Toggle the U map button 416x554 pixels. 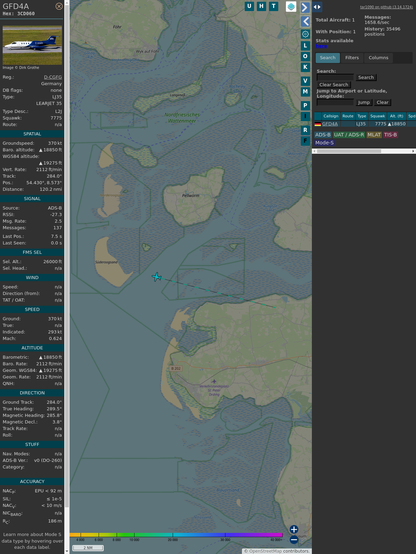(x=249, y=6)
